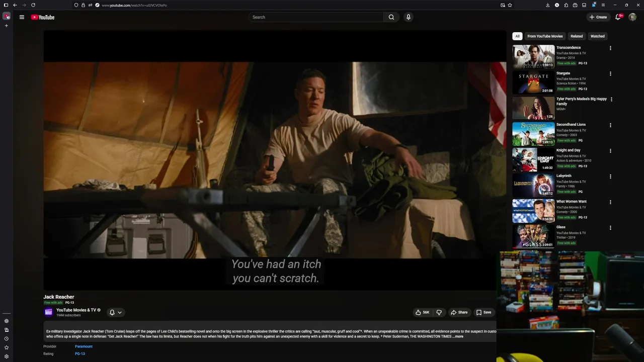The height and width of the screenshot is (362, 644).
Task: Open options menu for Stargate
Action: coord(610,74)
